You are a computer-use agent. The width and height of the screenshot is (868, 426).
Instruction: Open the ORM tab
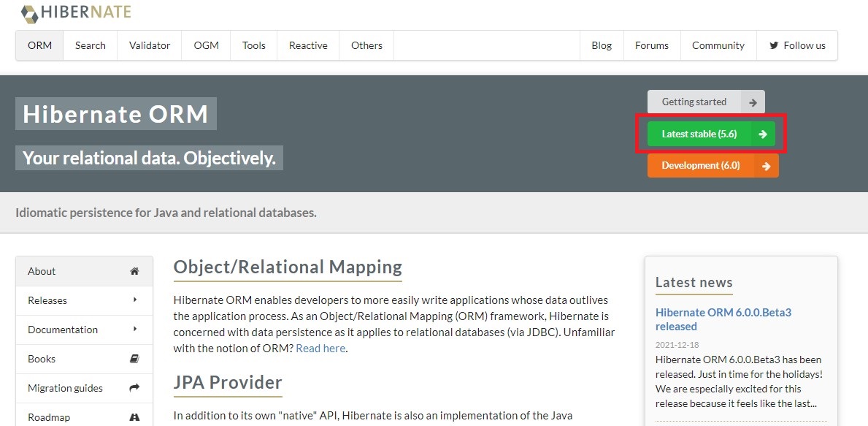pyautogui.click(x=40, y=45)
